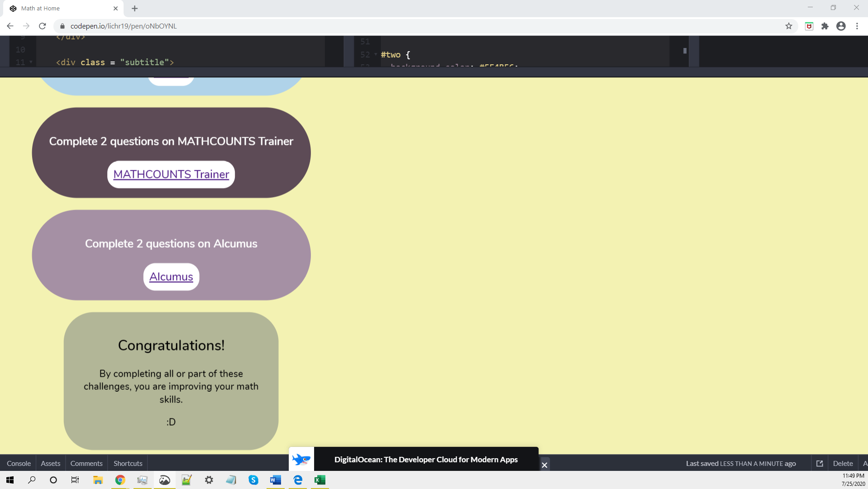Open Skype from the taskbar
The width and height of the screenshot is (868, 489).
253,480
